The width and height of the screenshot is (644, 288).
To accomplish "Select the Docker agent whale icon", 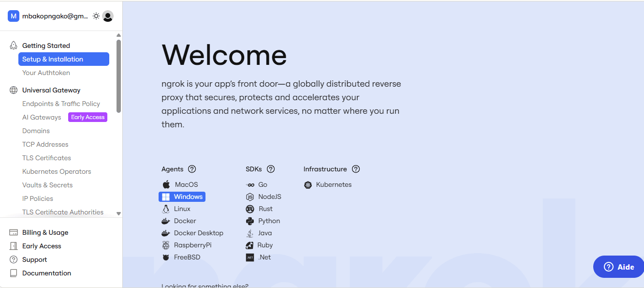I will pyautogui.click(x=166, y=221).
